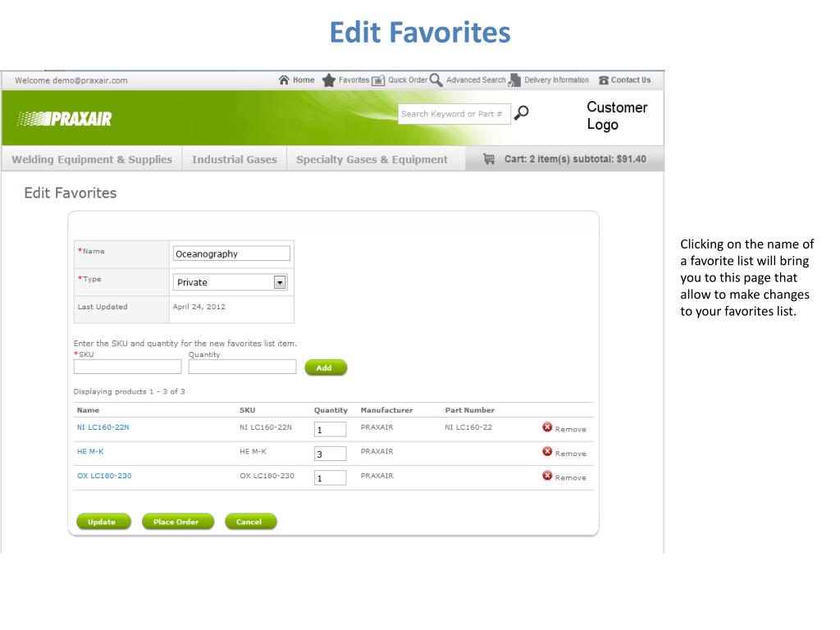840x630 pixels.
Task: Click the Cancel button
Action: [x=251, y=521]
